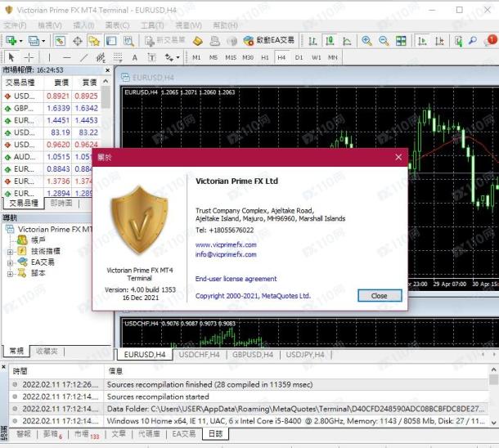The height and width of the screenshot is (448, 499).
Task: Select the arrows objects tool
Action: [x=169, y=57]
